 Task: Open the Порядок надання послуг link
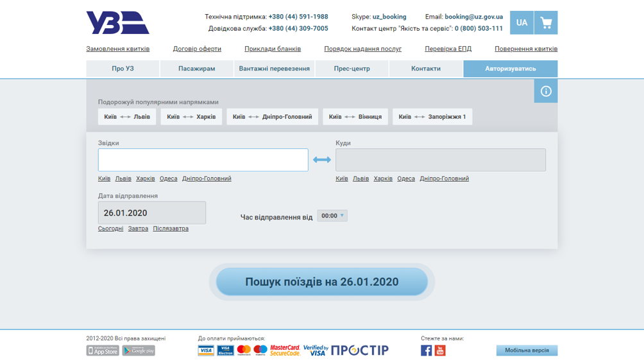click(362, 49)
